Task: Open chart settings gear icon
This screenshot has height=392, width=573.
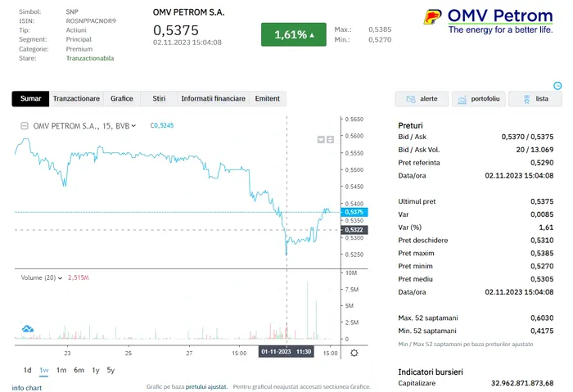Action: click(354, 353)
